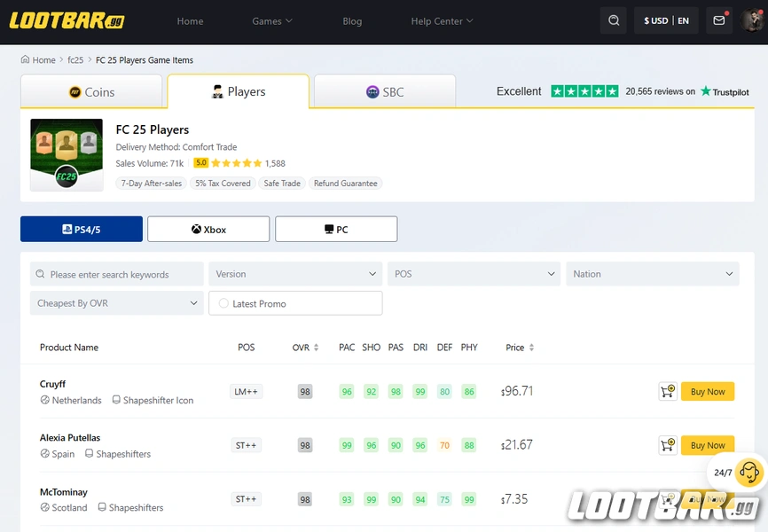Viewport: 768px width, 532px height.
Task: Expand the Help Center menu
Action: tap(442, 21)
